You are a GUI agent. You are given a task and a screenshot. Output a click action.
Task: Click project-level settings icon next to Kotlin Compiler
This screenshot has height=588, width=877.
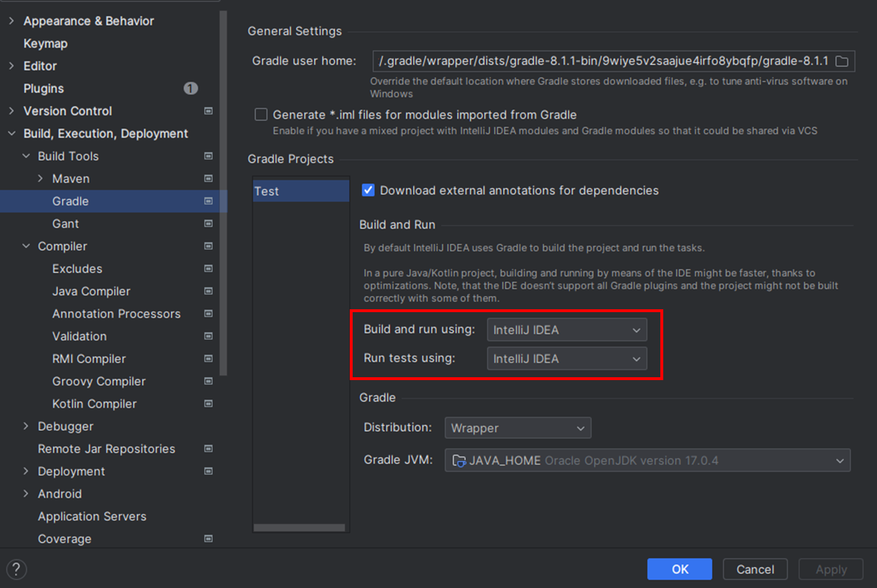tap(209, 403)
